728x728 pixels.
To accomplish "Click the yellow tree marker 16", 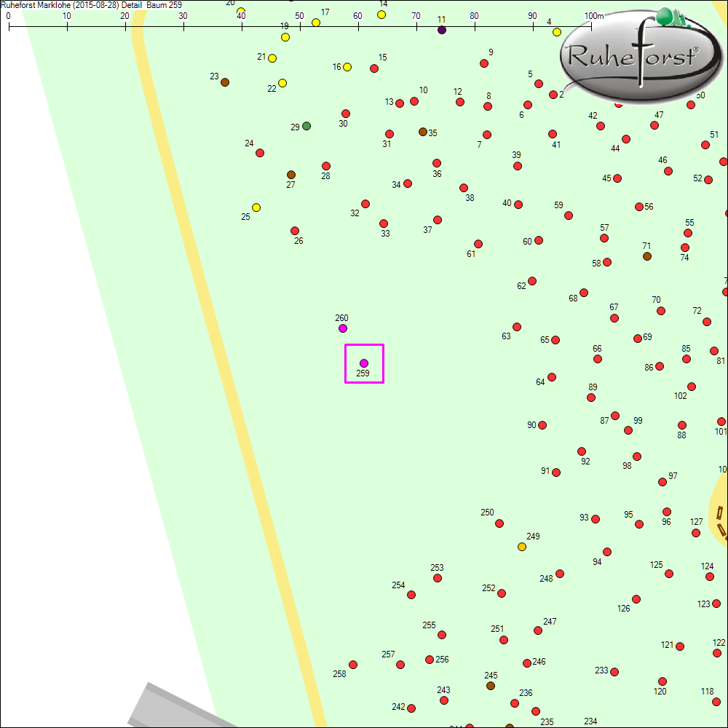I will [347, 67].
